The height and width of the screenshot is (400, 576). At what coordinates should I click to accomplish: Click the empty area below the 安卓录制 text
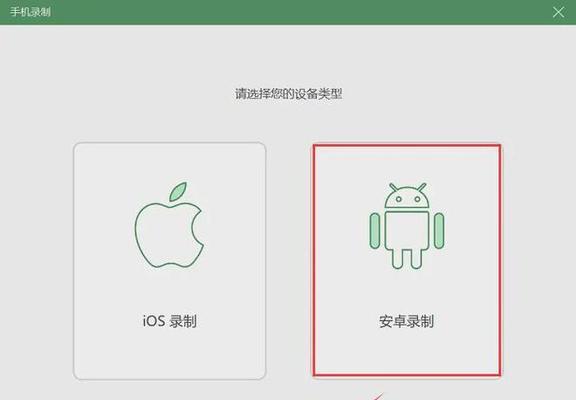point(407,353)
